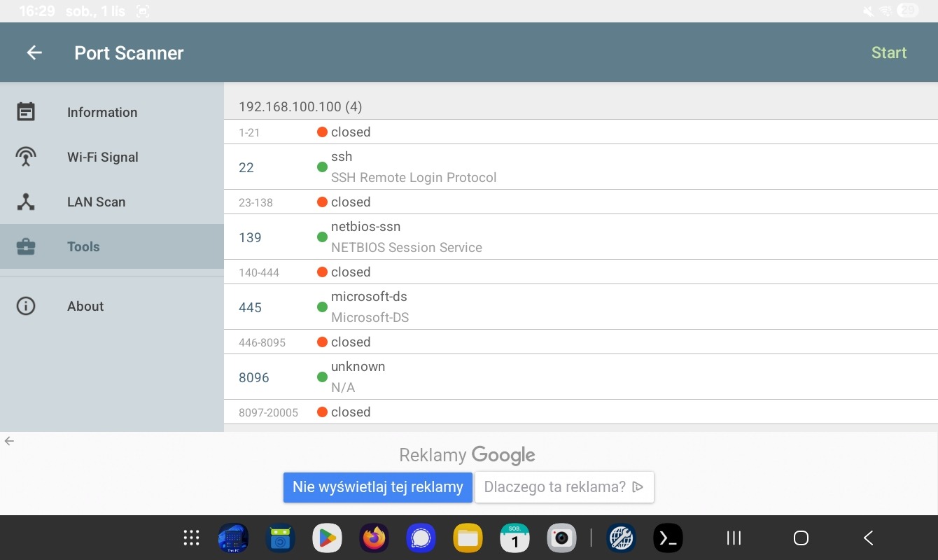Screen dimensions: 938x560
Task: Click the LAN Scan network icon
Action: pyautogui.click(x=26, y=202)
